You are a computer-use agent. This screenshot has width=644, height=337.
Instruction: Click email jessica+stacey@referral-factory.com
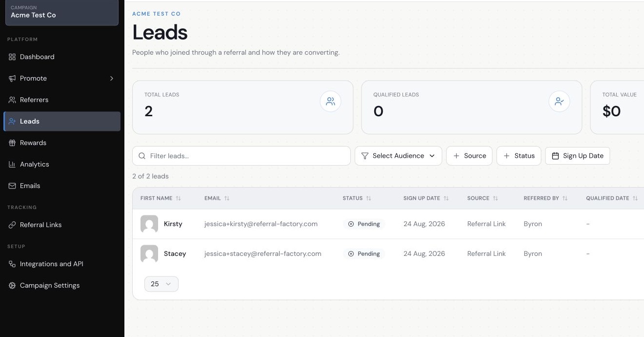coord(263,253)
